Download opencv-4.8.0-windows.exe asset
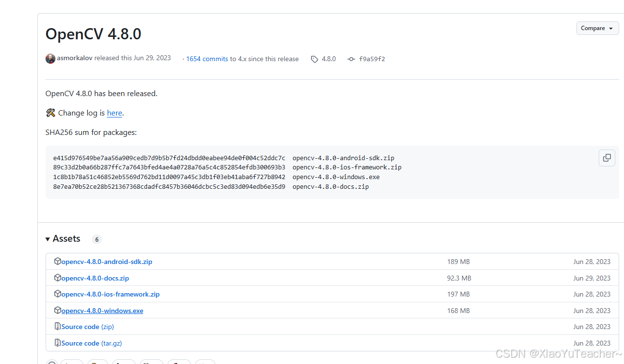The width and height of the screenshot is (624, 364). [102, 311]
